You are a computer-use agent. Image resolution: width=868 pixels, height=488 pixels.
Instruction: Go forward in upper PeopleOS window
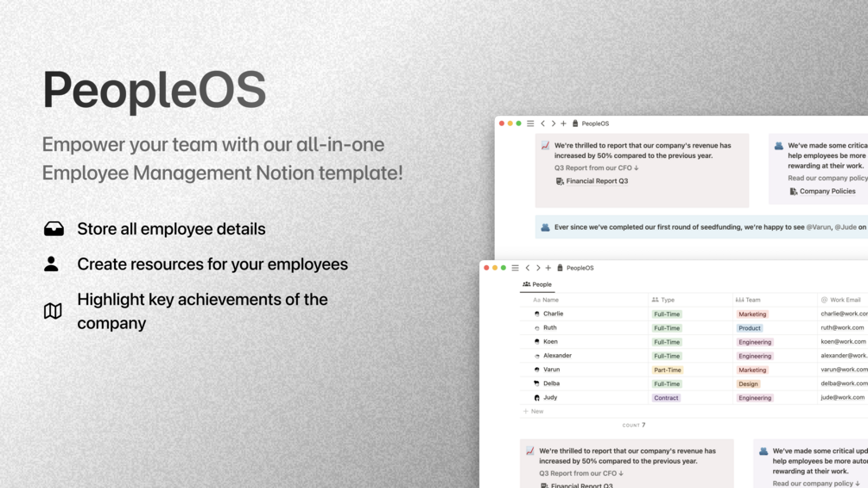[x=553, y=124]
